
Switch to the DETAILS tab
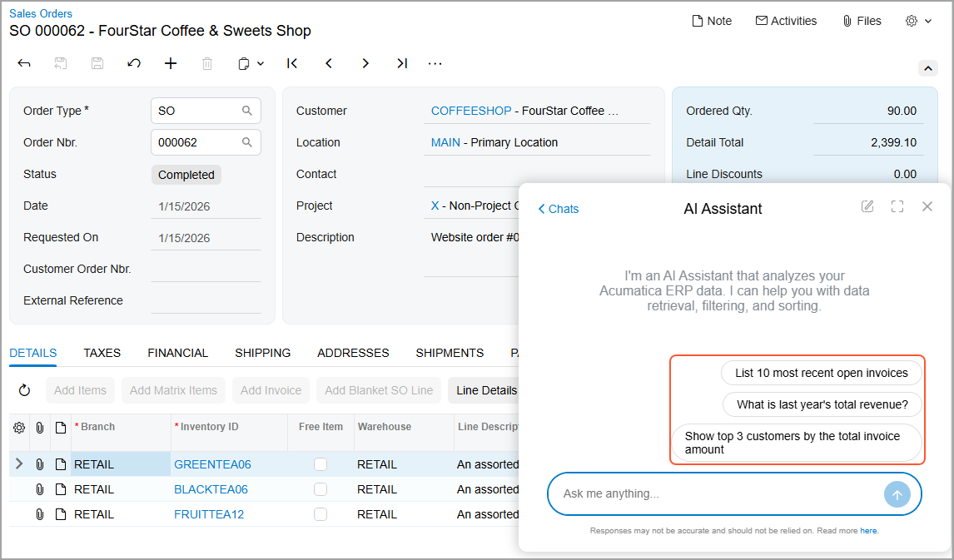[x=32, y=353]
